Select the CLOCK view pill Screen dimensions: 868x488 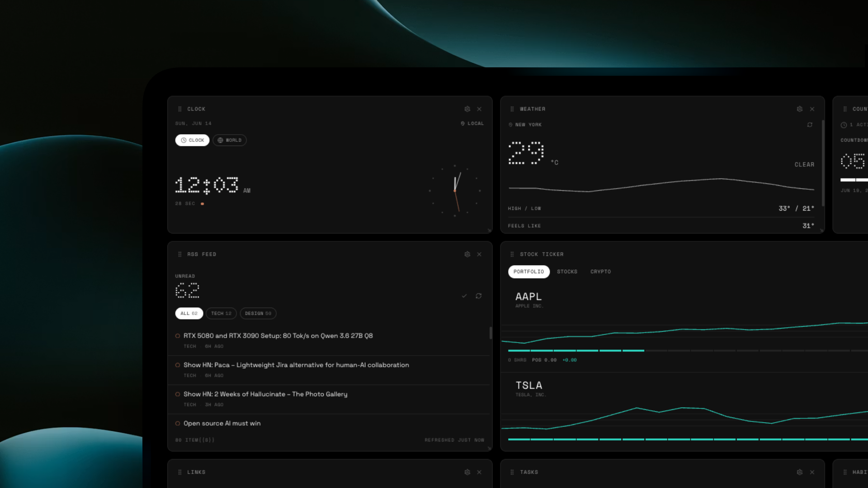[192, 140]
